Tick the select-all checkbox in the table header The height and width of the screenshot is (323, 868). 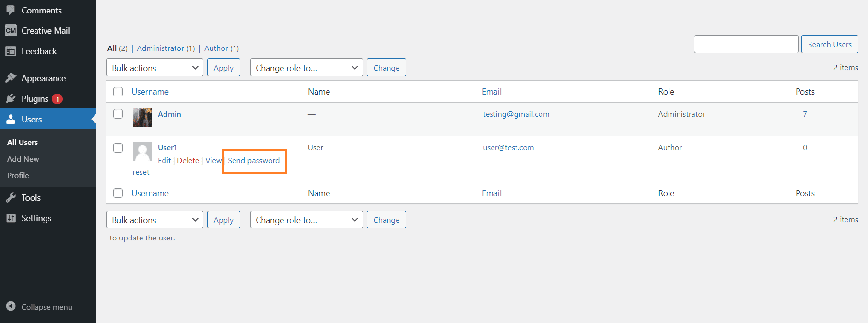(118, 92)
